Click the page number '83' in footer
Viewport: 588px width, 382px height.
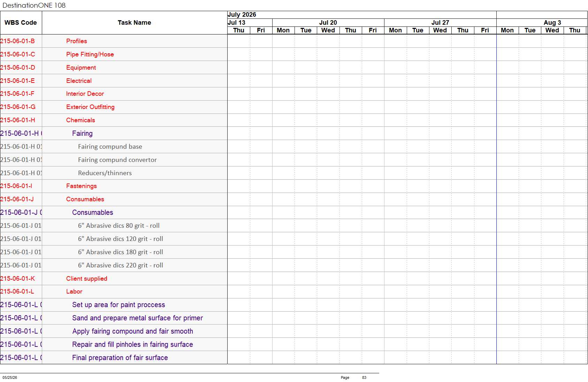coord(364,377)
